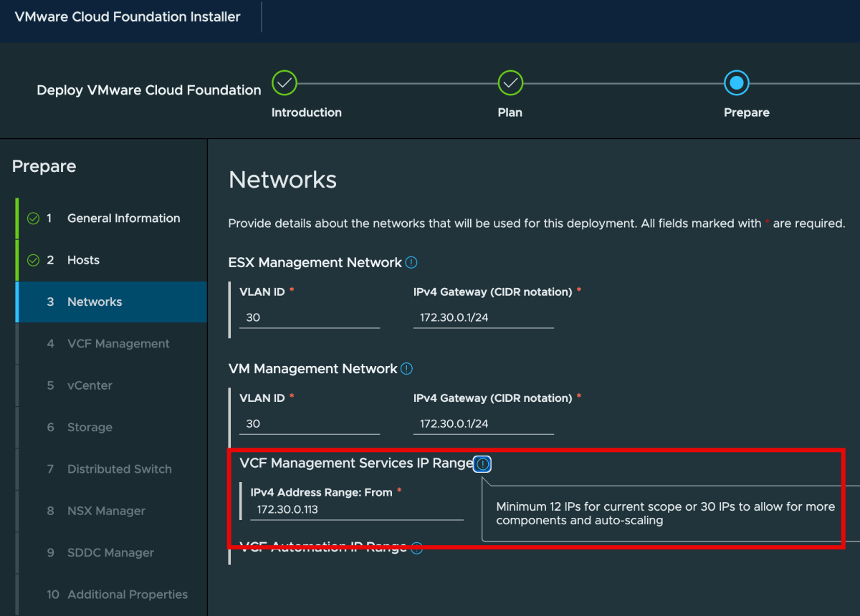Click Hosts green check icon

pyautogui.click(x=33, y=260)
